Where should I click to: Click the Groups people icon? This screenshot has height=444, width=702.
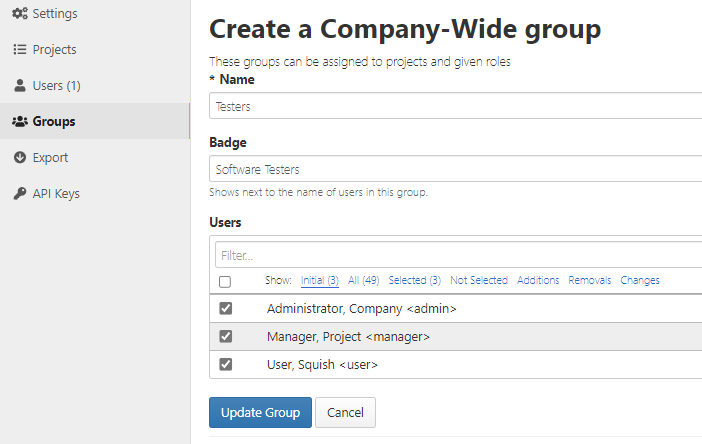pyautogui.click(x=20, y=121)
